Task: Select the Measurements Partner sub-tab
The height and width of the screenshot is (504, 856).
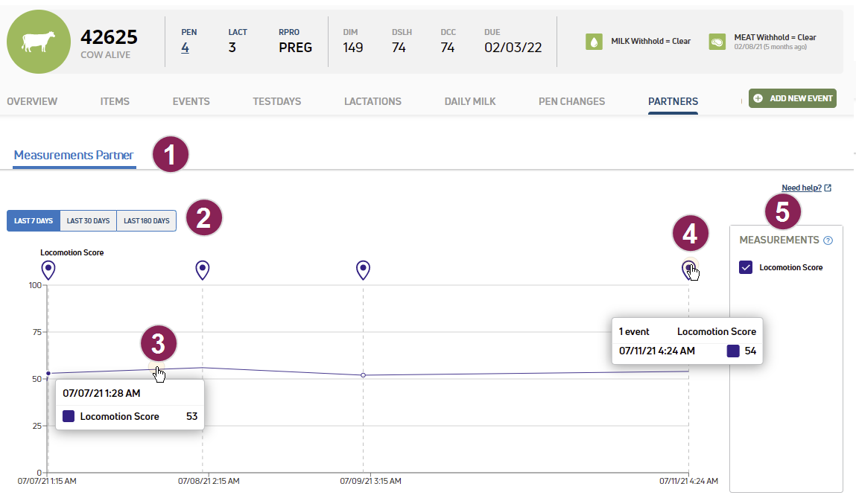Action: tap(74, 156)
